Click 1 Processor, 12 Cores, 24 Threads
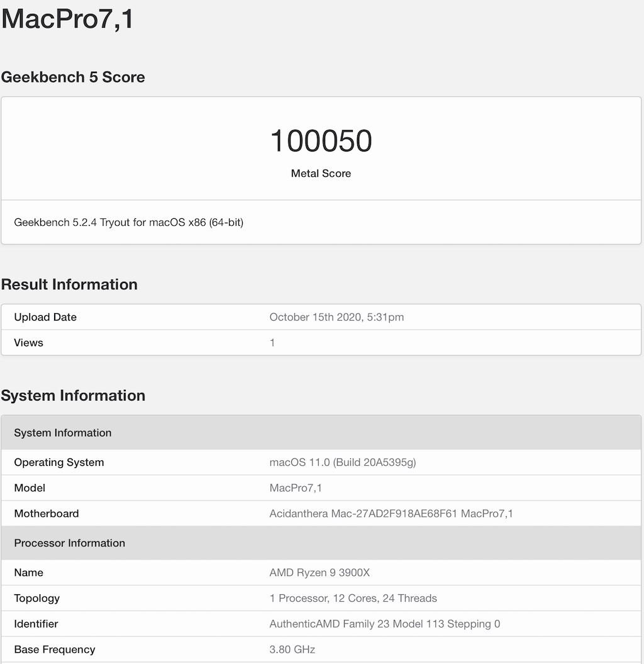644x664 pixels. (353, 599)
